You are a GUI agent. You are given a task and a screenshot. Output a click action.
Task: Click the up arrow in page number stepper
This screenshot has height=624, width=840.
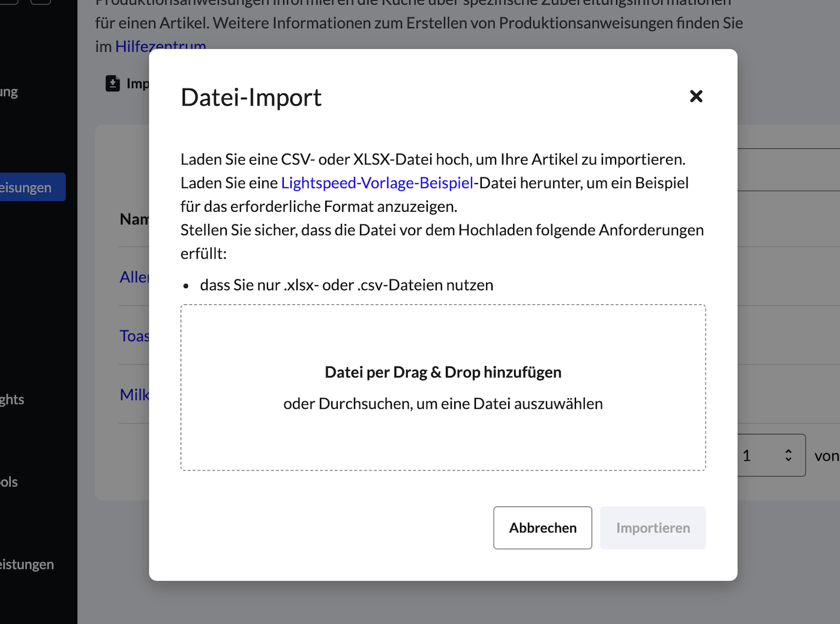click(x=788, y=451)
